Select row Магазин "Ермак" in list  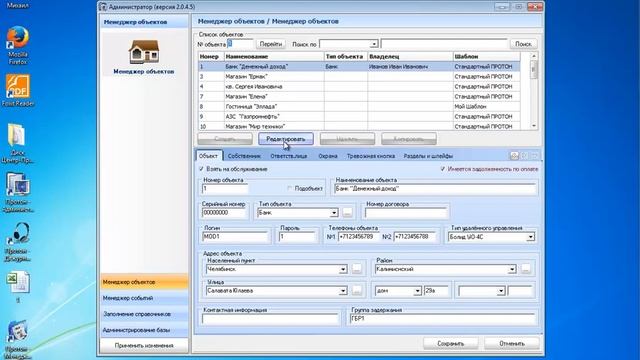(359, 76)
